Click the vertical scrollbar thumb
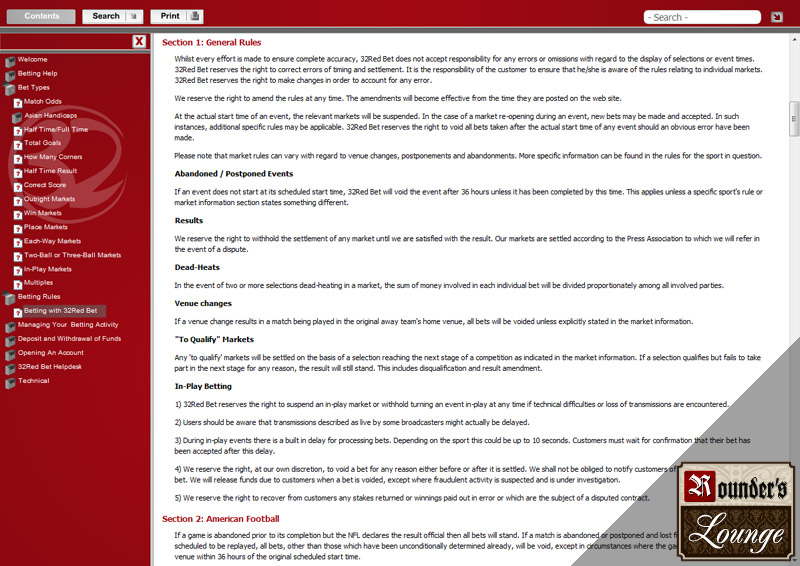 pos(794,119)
